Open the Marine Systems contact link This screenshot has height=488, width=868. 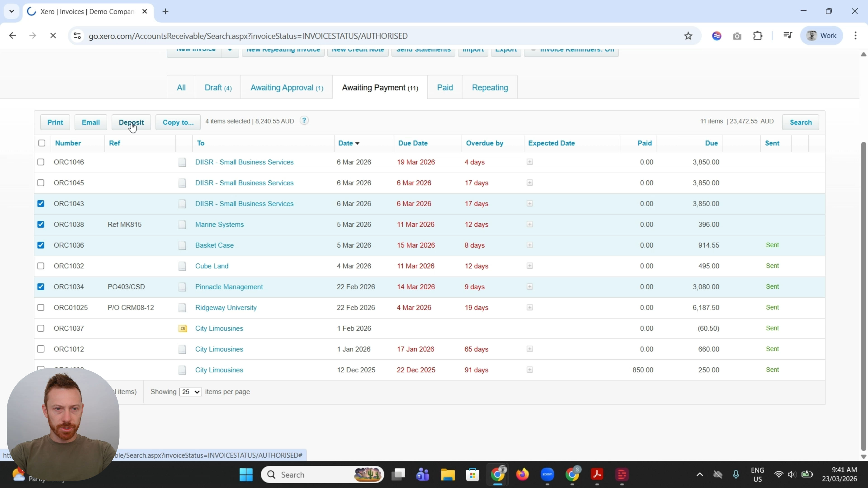point(219,224)
